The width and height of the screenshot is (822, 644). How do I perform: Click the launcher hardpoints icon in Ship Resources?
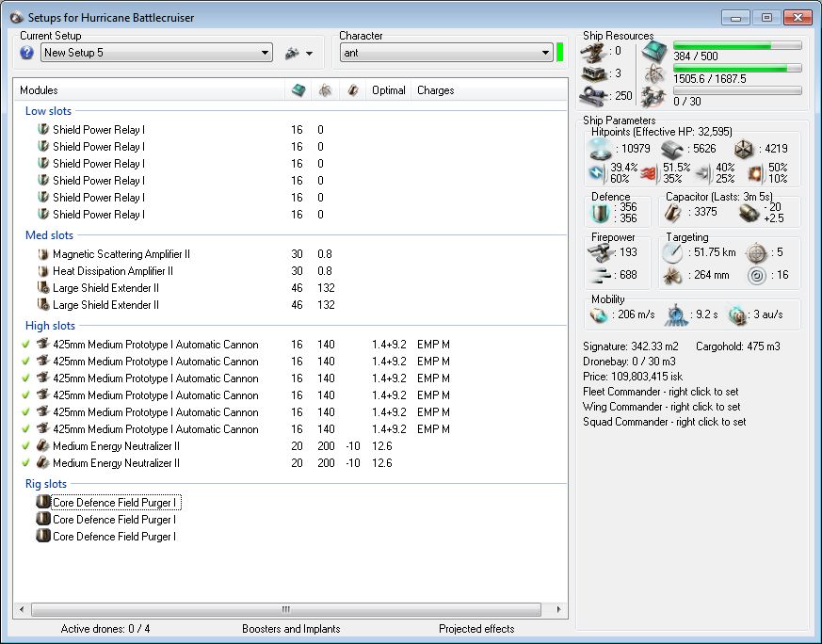[594, 73]
